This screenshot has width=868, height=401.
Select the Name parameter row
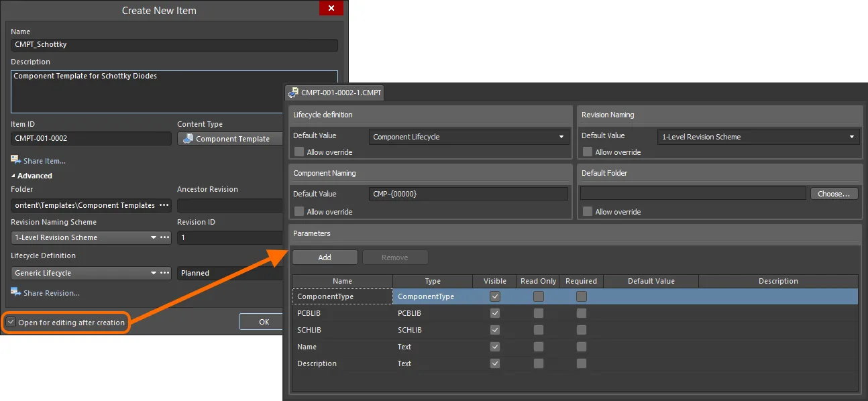575,347
